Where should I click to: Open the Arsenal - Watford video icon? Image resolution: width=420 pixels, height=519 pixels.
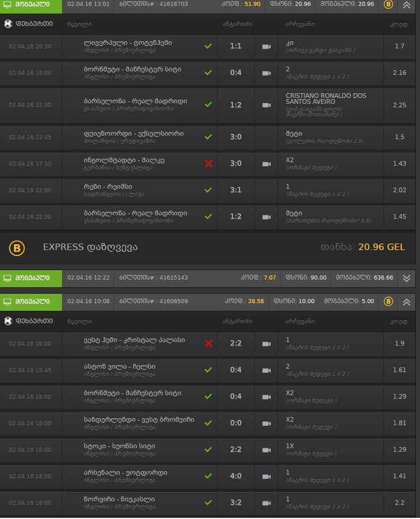pyautogui.click(x=266, y=477)
